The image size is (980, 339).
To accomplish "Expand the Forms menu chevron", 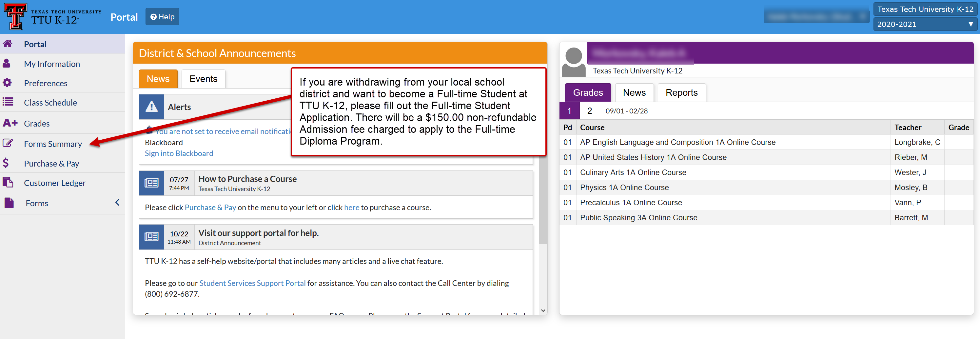I will click(x=117, y=202).
